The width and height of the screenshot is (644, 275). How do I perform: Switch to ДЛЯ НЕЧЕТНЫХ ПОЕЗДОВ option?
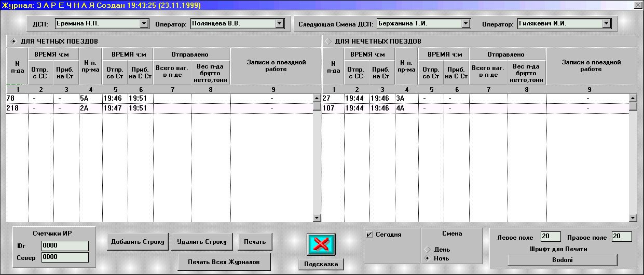pos(328,41)
